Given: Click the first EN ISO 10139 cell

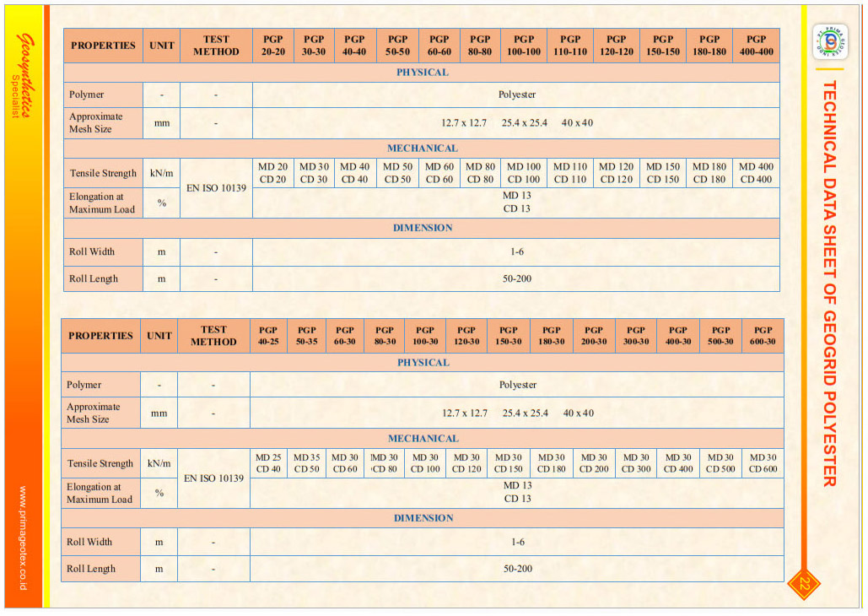Looking at the screenshot, I should 216,188.
